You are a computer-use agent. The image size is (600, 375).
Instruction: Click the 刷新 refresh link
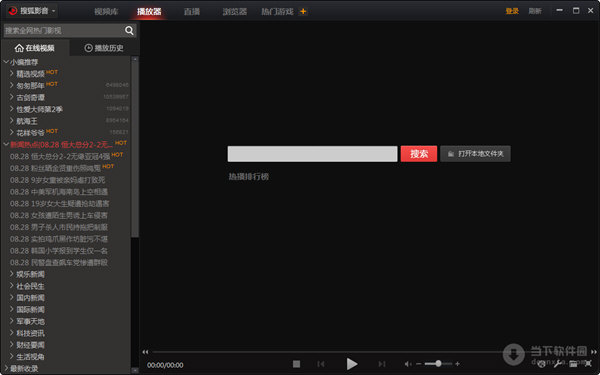pos(535,11)
